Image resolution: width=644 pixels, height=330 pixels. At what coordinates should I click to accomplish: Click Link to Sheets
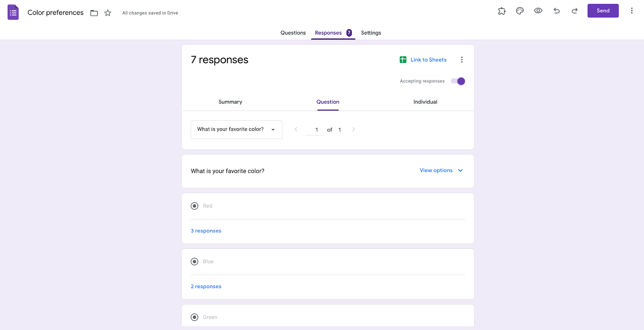[423, 60]
